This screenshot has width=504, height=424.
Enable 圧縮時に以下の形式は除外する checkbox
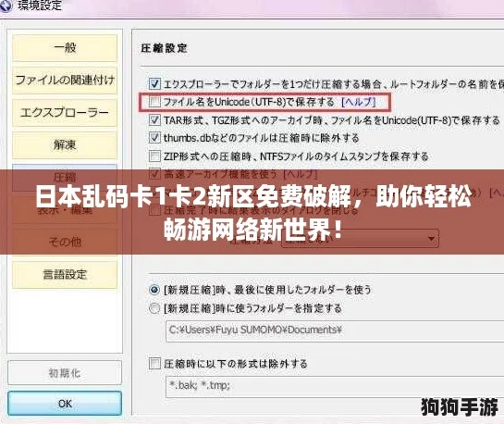click(x=154, y=364)
